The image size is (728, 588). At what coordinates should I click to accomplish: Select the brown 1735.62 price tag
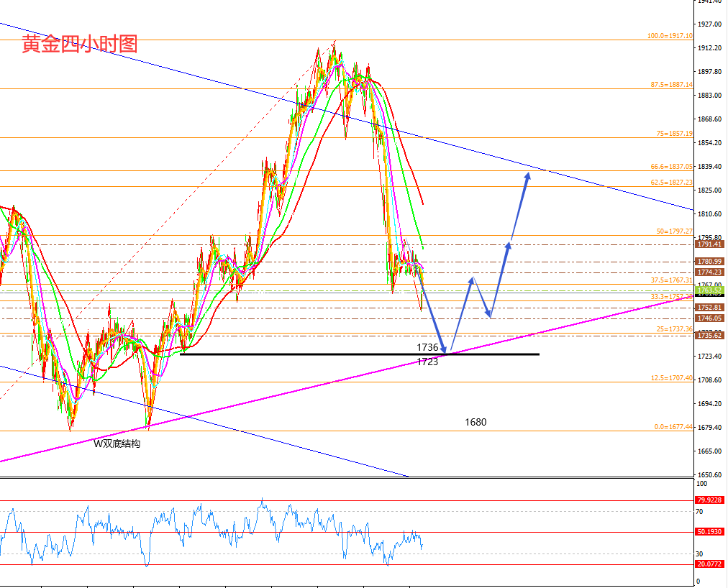709,335
